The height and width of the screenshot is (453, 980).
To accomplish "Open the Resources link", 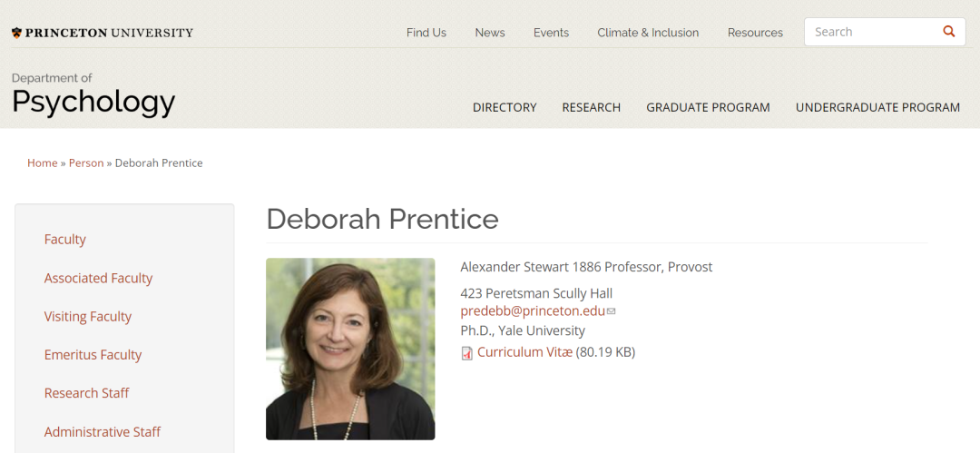I will (755, 33).
